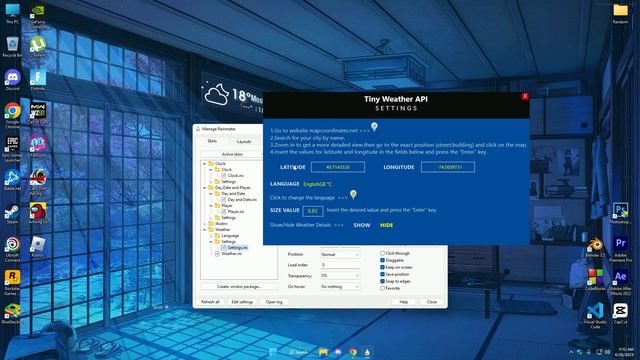Toggle the Draggable checkbox
The width and height of the screenshot is (640, 360).
[x=382, y=260]
